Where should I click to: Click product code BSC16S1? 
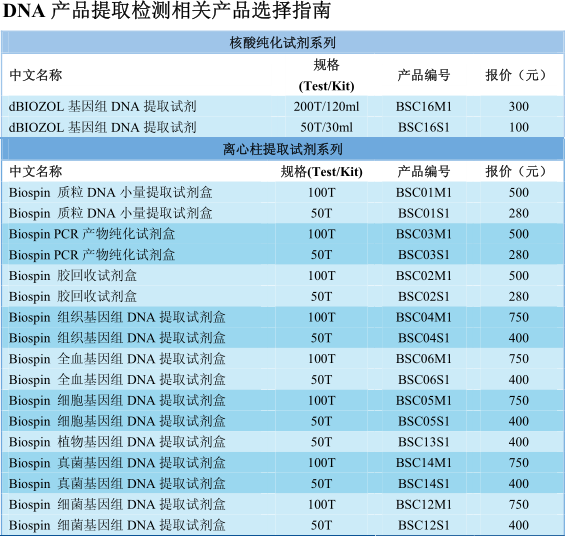point(424,127)
